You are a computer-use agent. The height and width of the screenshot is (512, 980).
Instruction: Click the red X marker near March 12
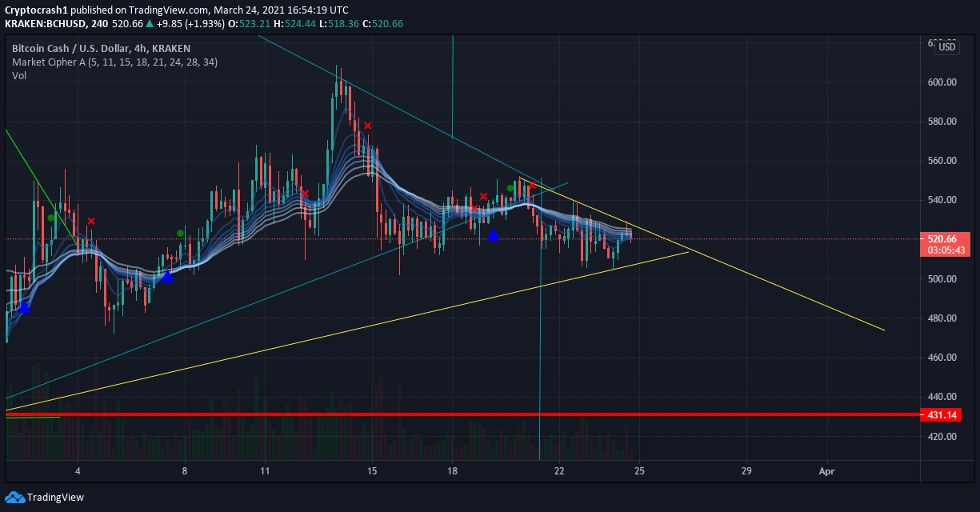coord(305,193)
